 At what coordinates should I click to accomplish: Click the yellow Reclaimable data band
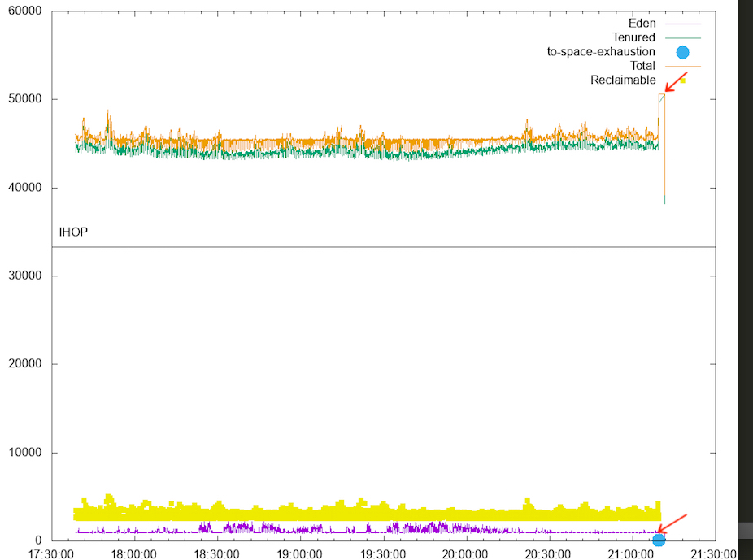click(x=367, y=513)
